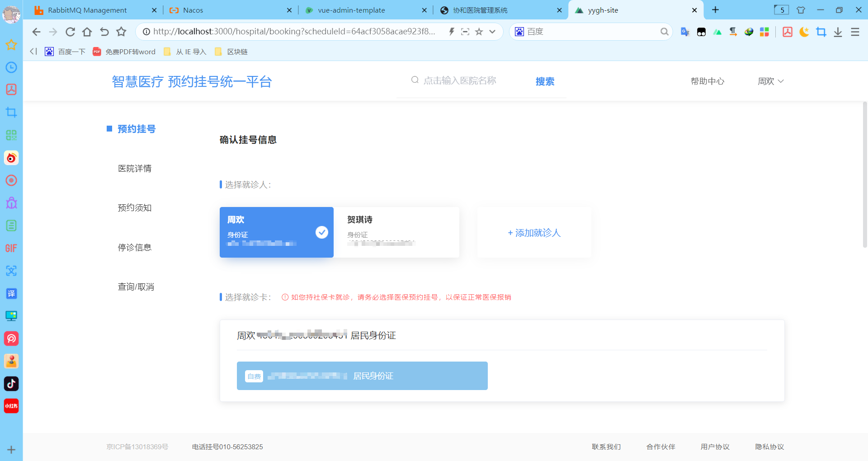Select patient 周欢 as the visitor
The height and width of the screenshot is (461, 868).
pos(276,232)
